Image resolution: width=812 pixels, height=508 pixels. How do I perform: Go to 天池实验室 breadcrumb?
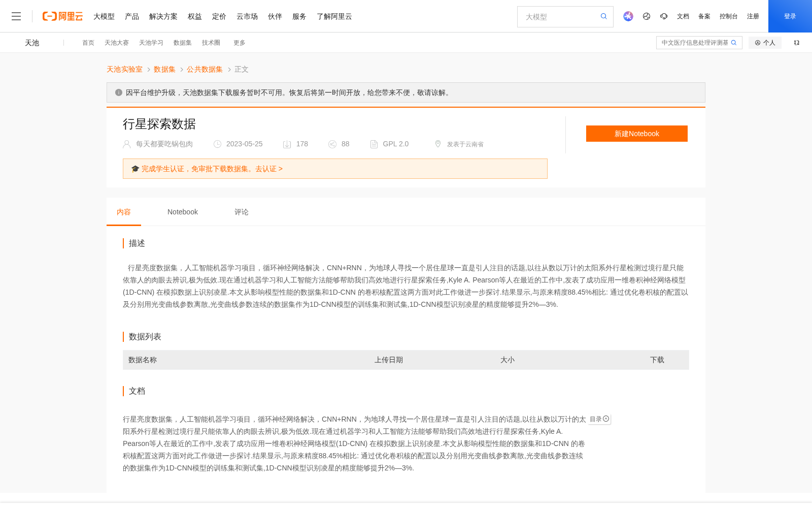click(124, 69)
